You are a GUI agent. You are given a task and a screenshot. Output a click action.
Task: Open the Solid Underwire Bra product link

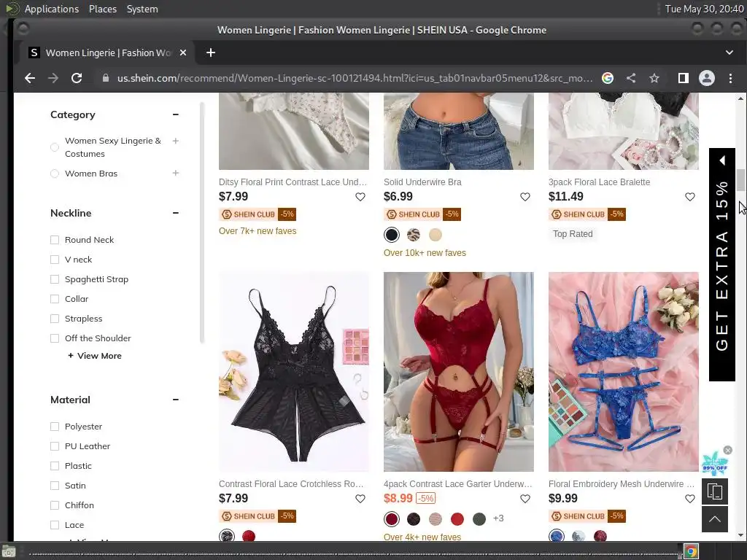click(422, 182)
